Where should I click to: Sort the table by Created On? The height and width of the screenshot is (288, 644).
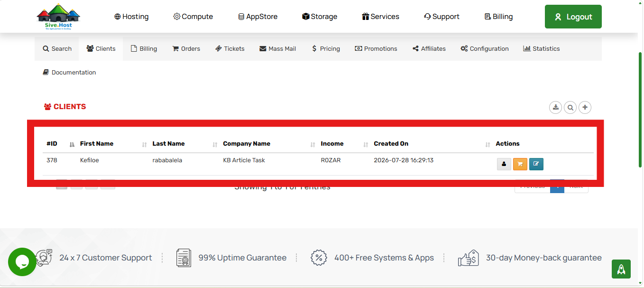coord(432,144)
